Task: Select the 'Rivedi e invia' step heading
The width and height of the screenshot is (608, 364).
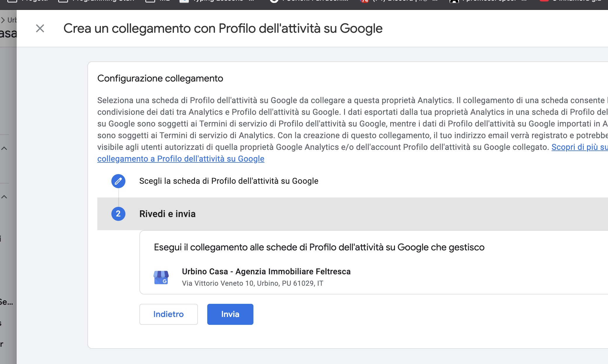Action: 167,214
